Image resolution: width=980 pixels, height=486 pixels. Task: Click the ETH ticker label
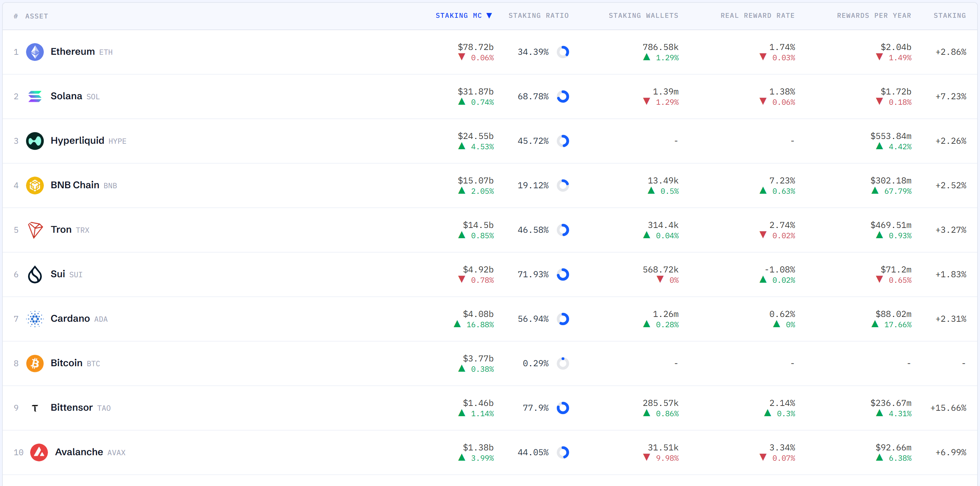pyautogui.click(x=106, y=52)
